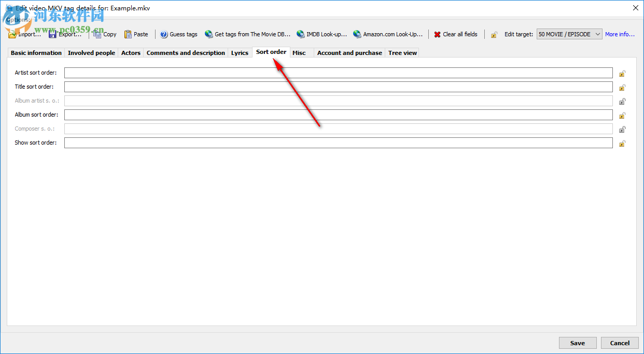This screenshot has height=354, width=644.
Task: Click the More info link
Action: tap(619, 34)
